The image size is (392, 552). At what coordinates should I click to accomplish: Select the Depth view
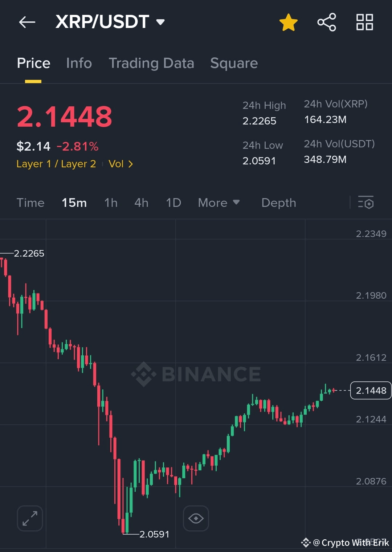pyautogui.click(x=278, y=203)
